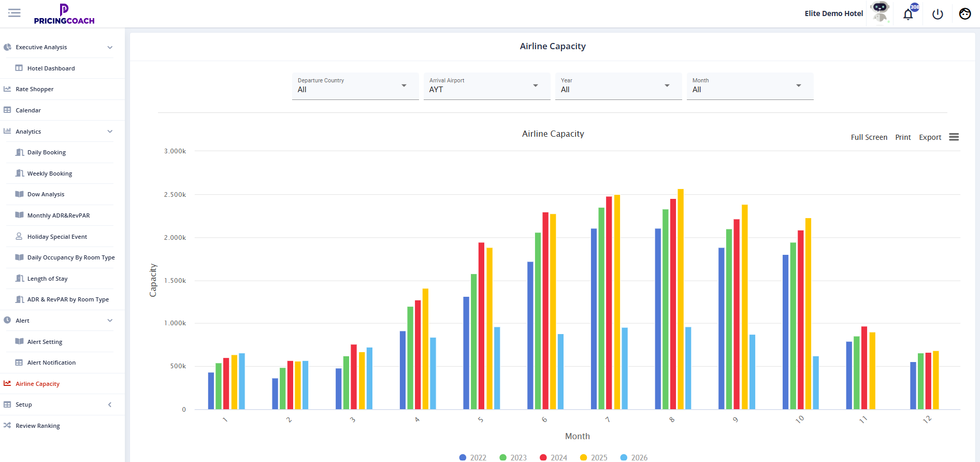Viewport: 980px width, 462px height.
Task: Click the Rate Shopper chart icon
Action: (x=7, y=89)
